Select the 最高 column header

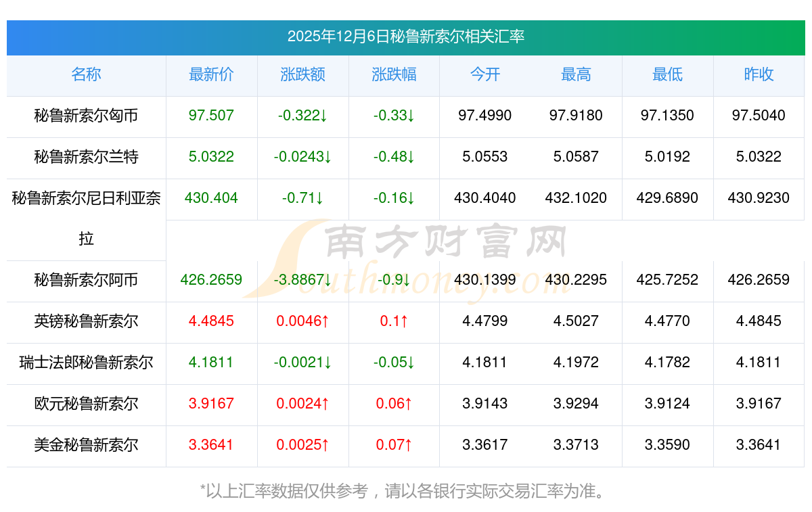click(577, 74)
